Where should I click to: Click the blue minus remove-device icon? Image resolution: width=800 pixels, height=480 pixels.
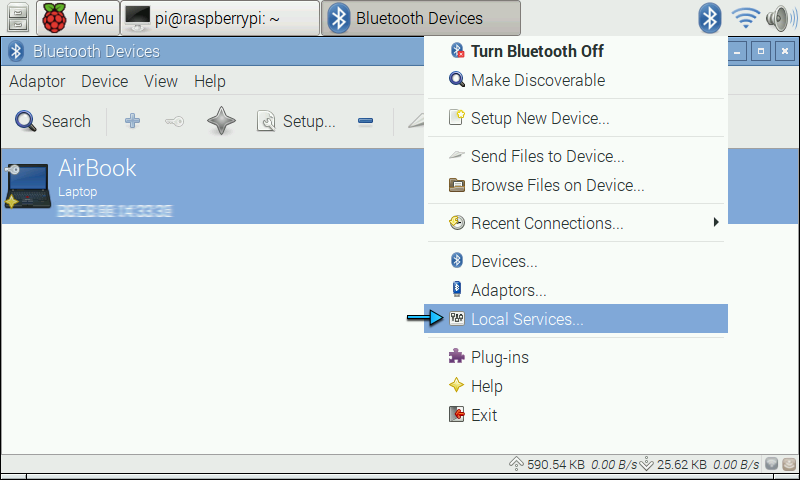point(365,121)
